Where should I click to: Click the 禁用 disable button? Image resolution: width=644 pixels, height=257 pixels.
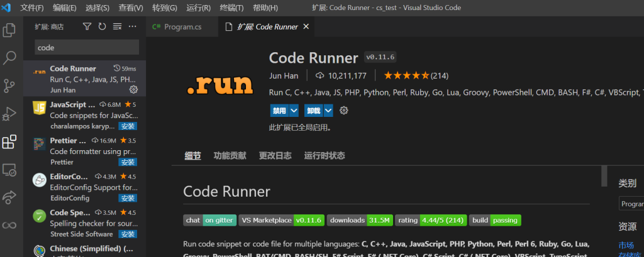coord(280,111)
